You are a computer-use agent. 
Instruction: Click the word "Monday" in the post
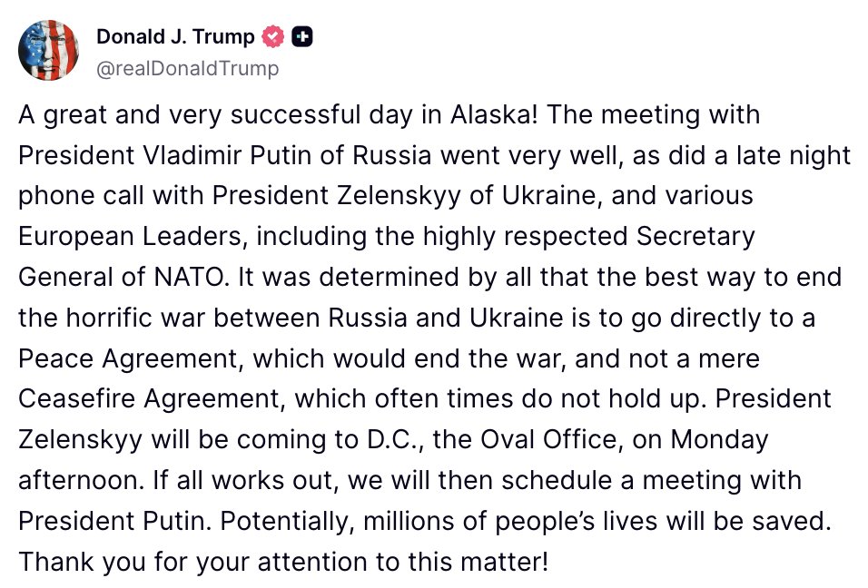[x=719, y=440]
